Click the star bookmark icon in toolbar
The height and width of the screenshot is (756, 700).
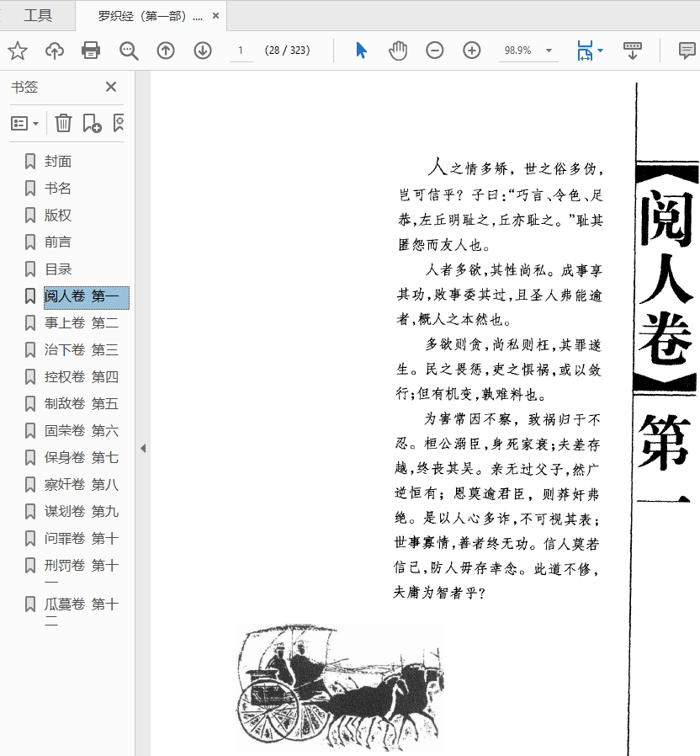coord(18,51)
